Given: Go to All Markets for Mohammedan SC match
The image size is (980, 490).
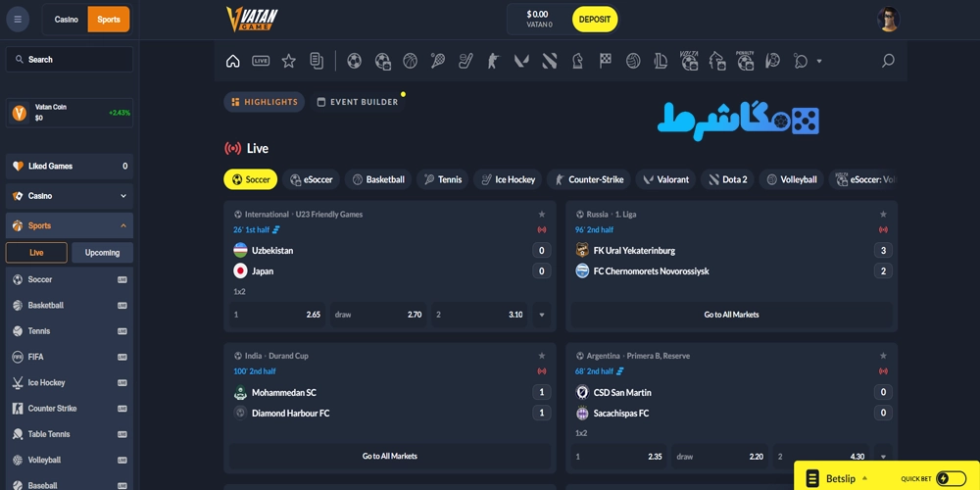Looking at the screenshot, I should (x=389, y=457).
